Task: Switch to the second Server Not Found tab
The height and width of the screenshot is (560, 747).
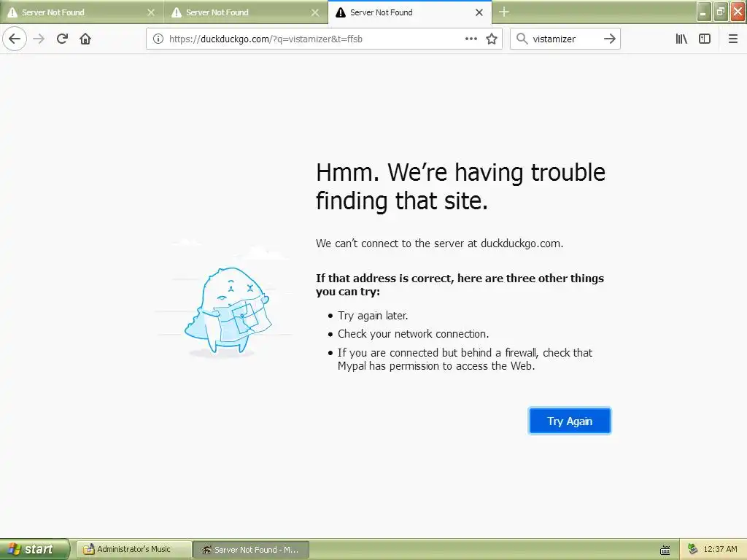Action: click(x=245, y=12)
